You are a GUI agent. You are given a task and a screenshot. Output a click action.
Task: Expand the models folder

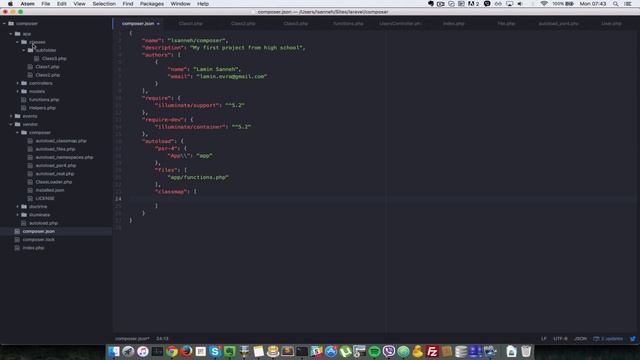(x=18, y=91)
